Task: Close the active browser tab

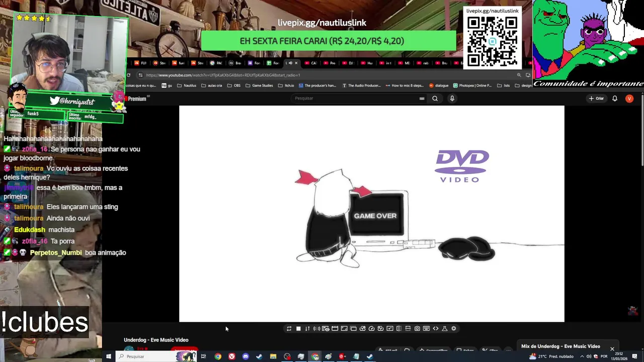Action: coord(296,63)
